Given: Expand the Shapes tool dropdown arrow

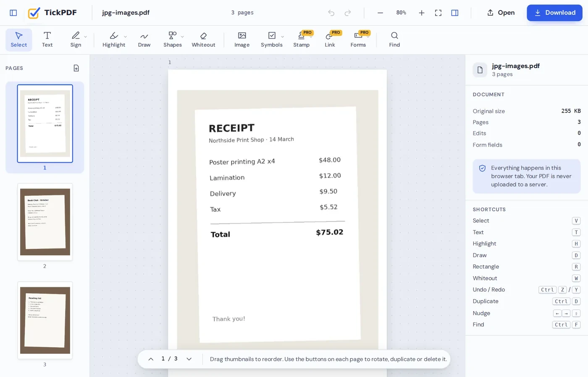Looking at the screenshot, I should (182, 37).
